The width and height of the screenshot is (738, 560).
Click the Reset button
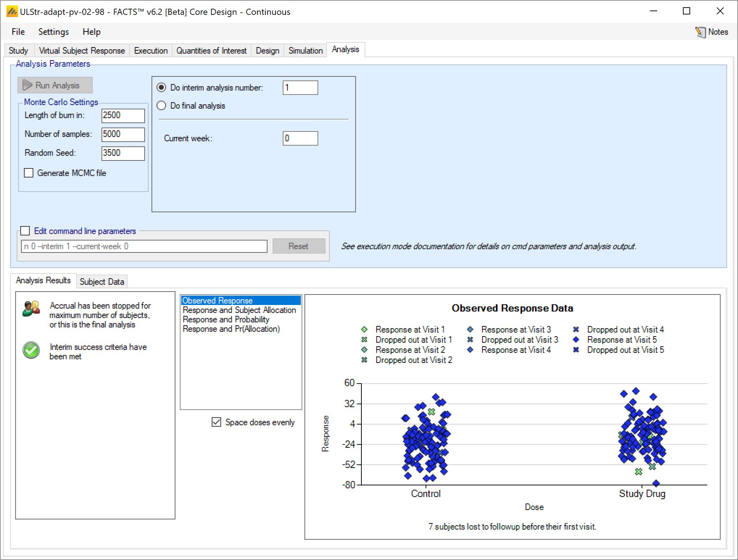(298, 246)
